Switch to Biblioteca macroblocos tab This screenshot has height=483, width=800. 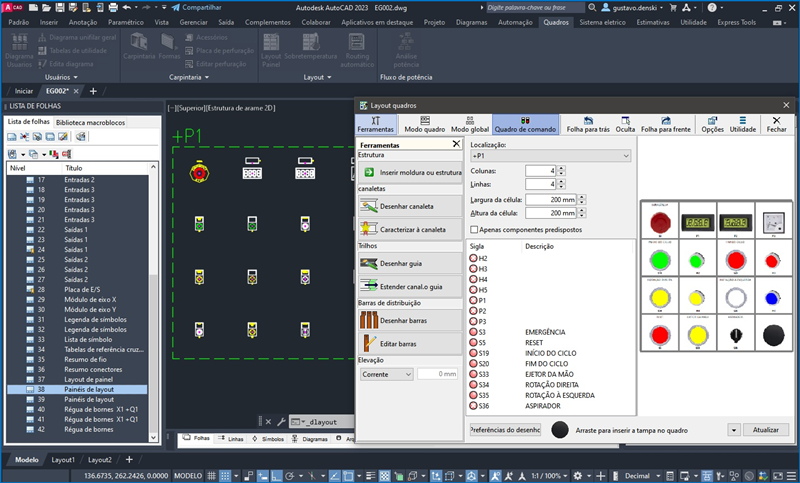point(90,121)
